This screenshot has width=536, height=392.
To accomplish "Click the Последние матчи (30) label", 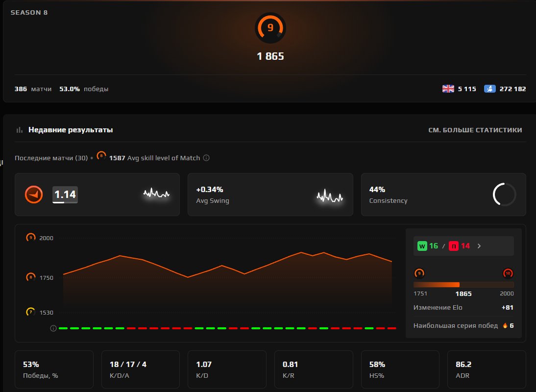I will click(x=51, y=158).
